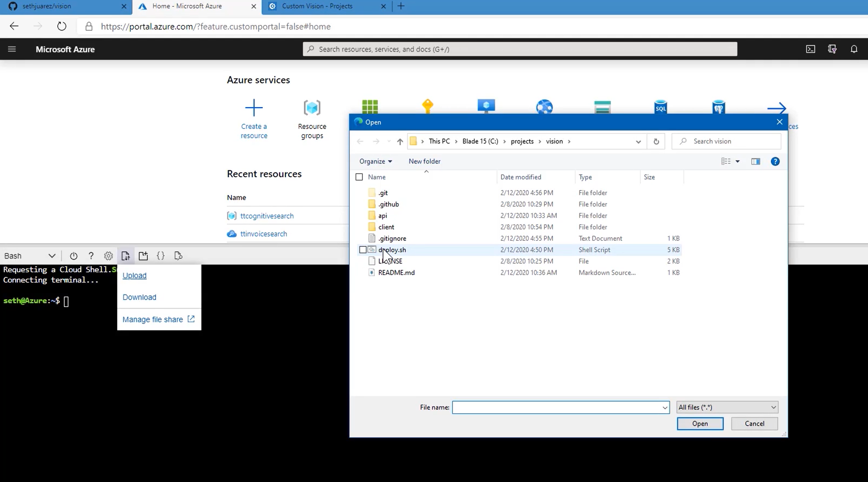The width and height of the screenshot is (868, 482).
Task: Open the ttinvoicesearch resource link
Action: [x=263, y=234]
